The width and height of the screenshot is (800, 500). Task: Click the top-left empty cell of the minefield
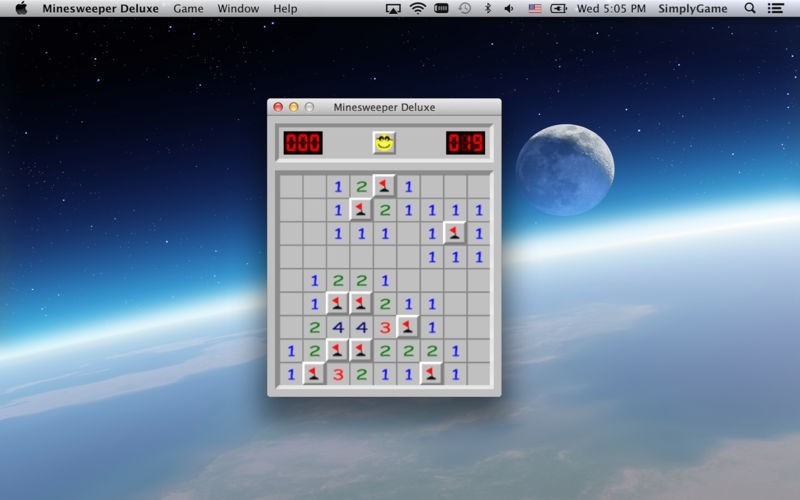coord(290,186)
